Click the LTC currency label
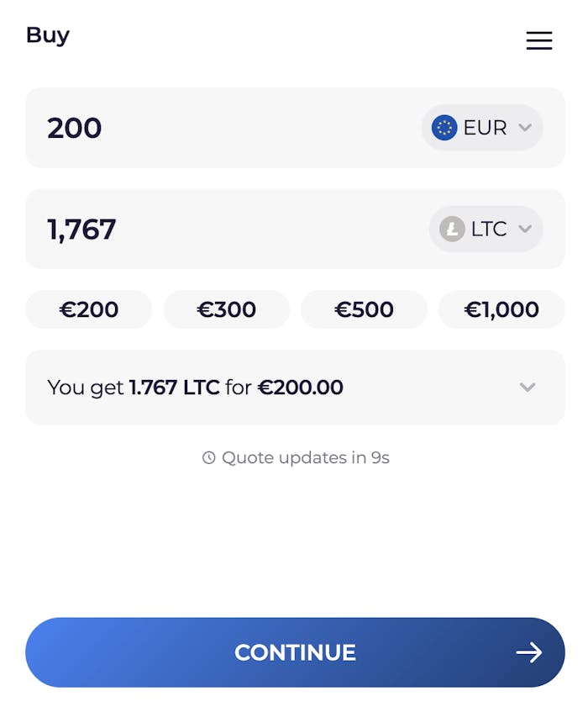The image size is (588, 707). [x=489, y=229]
